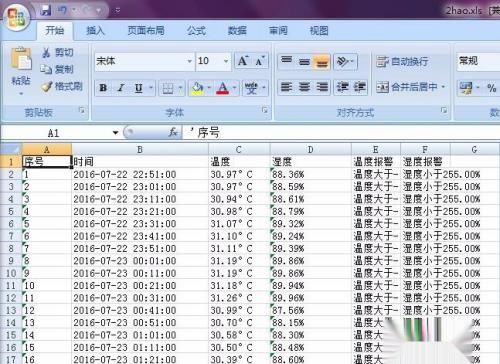
Task: Click the insert function fx button
Action: pyautogui.click(x=173, y=132)
